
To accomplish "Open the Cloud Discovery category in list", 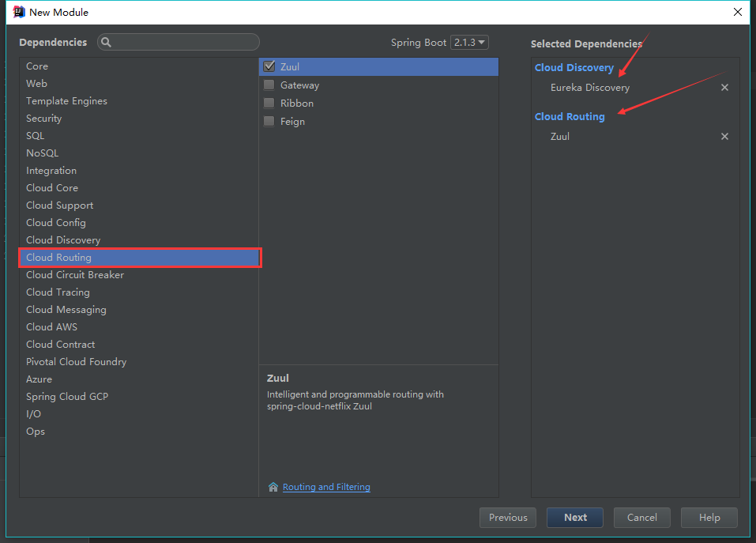I will point(139,240).
